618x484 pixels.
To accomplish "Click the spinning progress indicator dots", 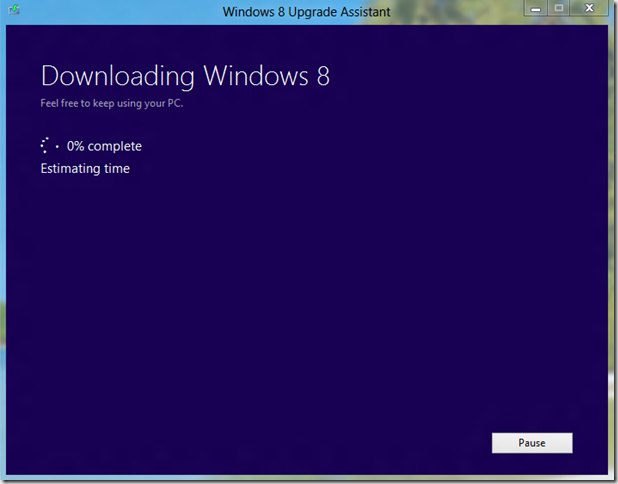I will 49,146.
